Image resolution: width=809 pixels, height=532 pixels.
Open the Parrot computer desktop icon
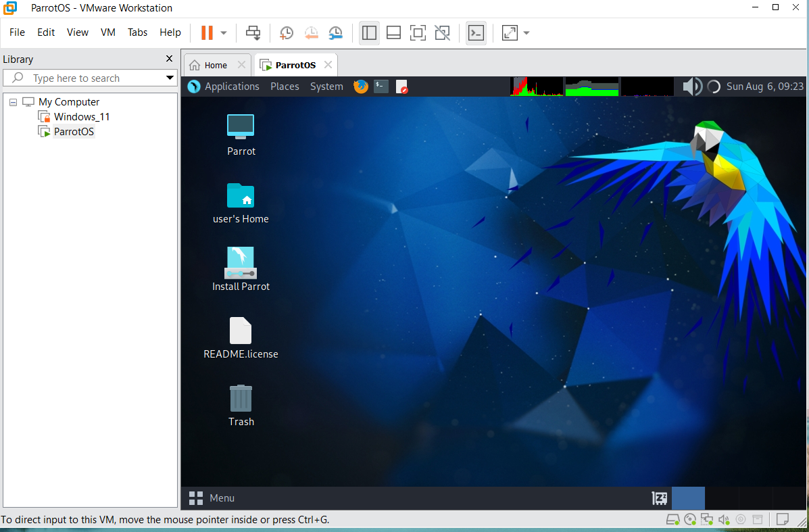tap(241, 135)
